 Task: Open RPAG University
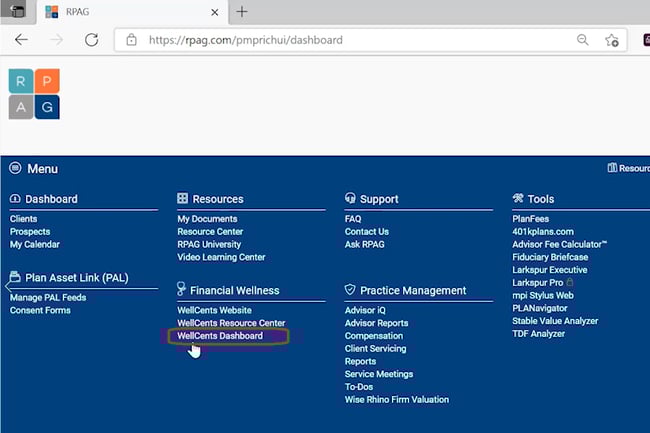[209, 244]
